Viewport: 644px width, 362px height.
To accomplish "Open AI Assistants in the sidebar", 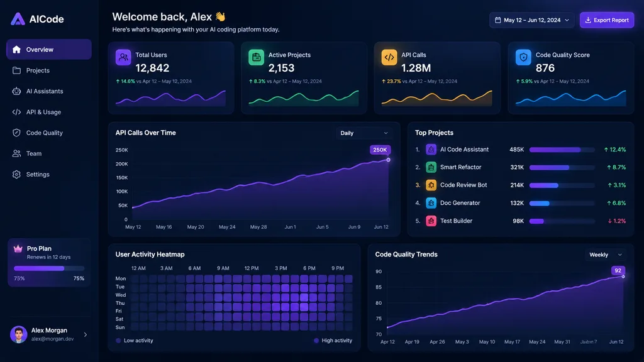I will tap(49, 91).
